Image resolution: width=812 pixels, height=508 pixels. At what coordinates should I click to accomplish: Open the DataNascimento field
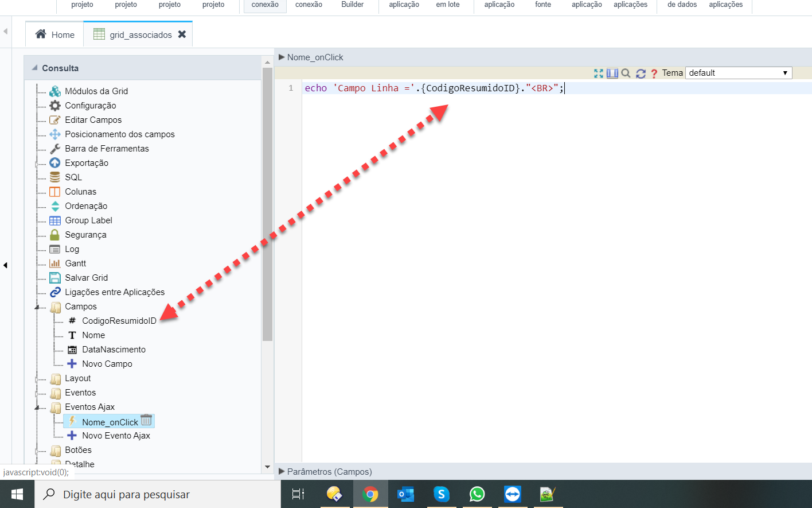pos(114,350)
